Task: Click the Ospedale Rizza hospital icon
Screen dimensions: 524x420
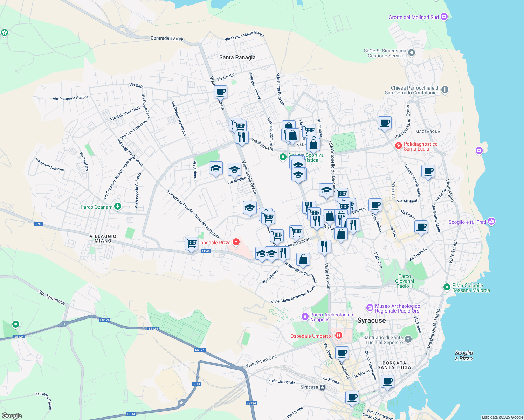Action: (x=236, y=242)
